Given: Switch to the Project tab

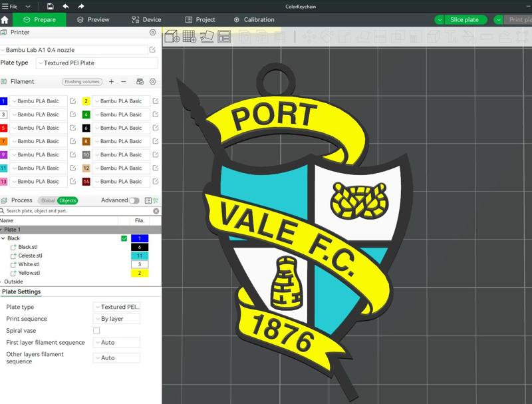Looking at the screenshot, I should tap(200, 20).
